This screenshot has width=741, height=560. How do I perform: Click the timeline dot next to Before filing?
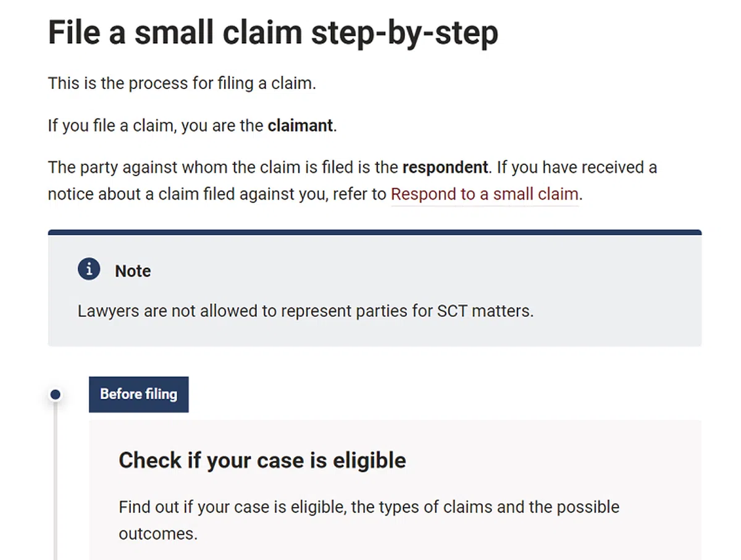click(56, 395)
